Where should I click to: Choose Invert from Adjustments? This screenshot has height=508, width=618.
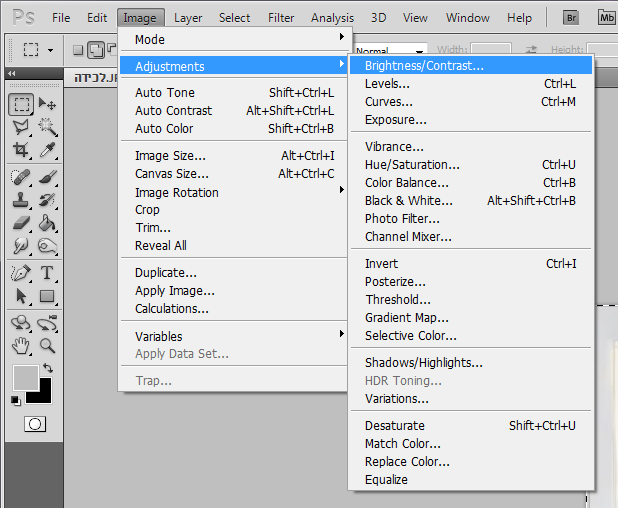(471, 263)
